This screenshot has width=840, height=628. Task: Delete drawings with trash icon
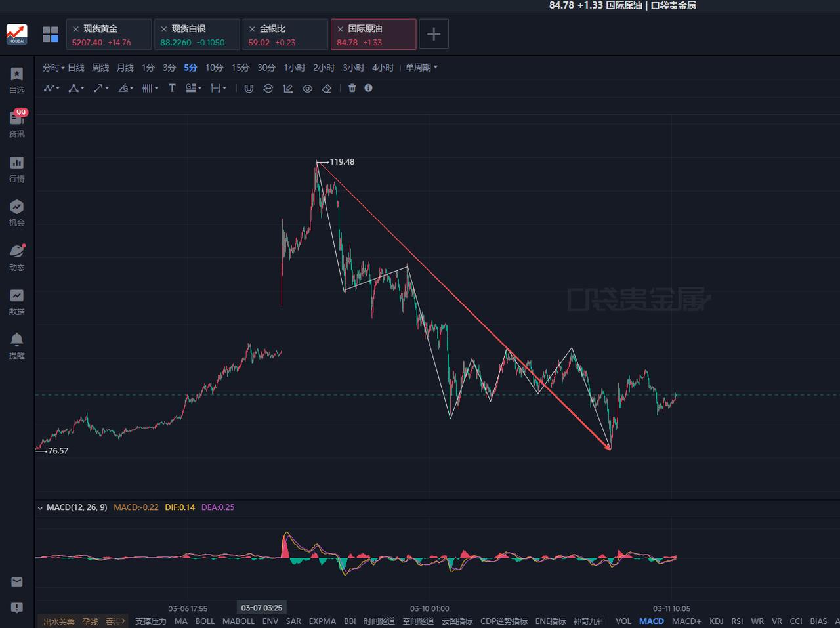352,88
